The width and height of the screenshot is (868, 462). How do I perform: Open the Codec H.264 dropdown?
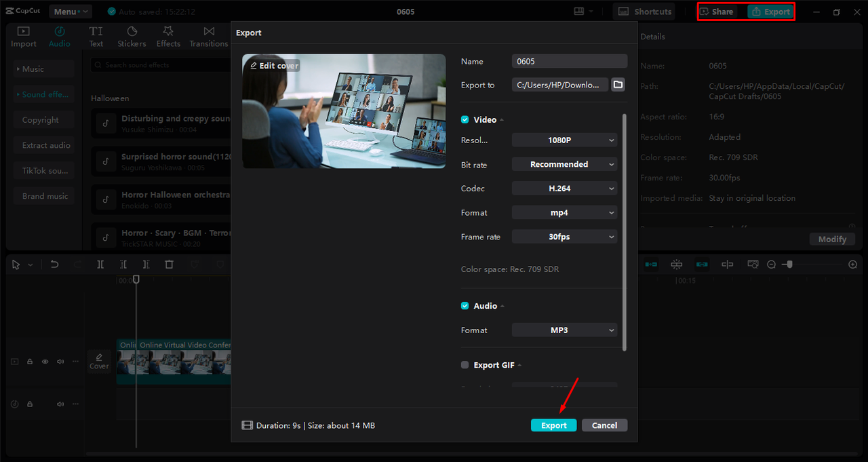point(564,188)
